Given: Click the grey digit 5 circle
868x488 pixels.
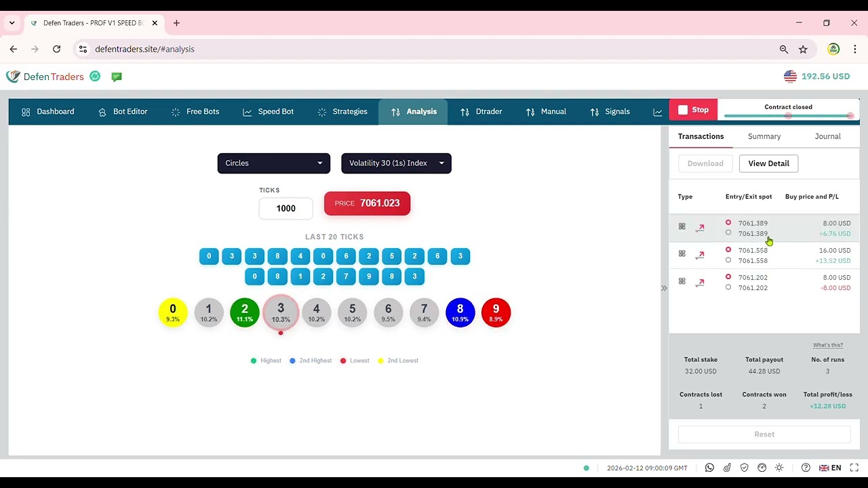Looking at the screenshot, I should [x=352, y=312].
